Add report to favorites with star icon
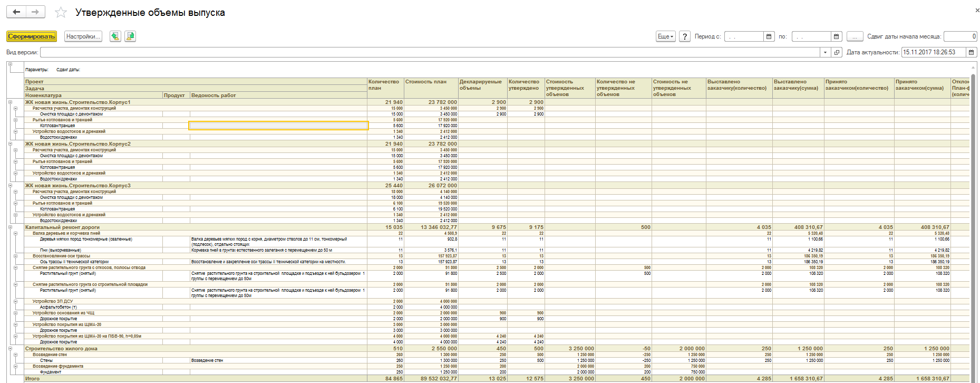980x383 pixels. click(x=61, y=12)
